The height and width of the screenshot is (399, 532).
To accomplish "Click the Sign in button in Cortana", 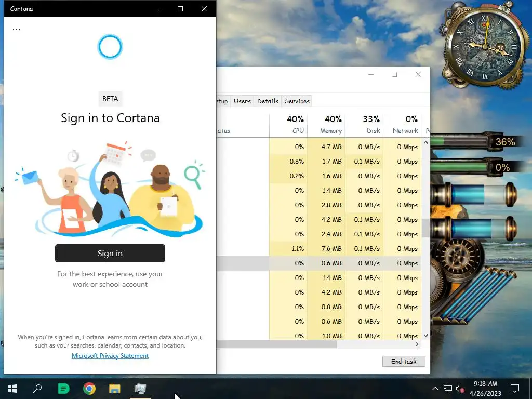I will [110, 253].
